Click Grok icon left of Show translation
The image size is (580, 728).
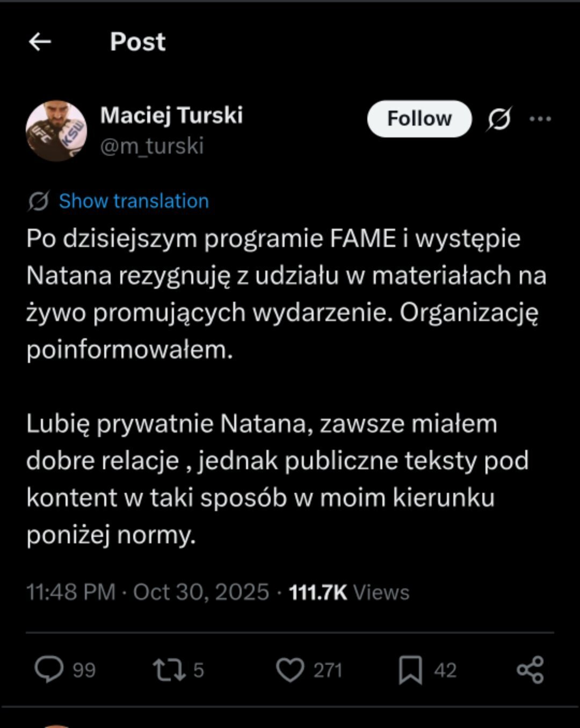click(x=39, y=201)
